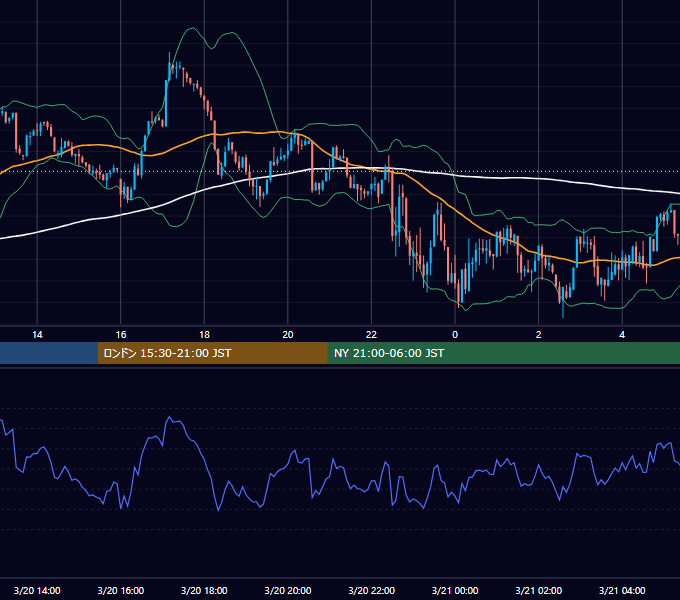Click the 3/20 18:00 date label

204,590
